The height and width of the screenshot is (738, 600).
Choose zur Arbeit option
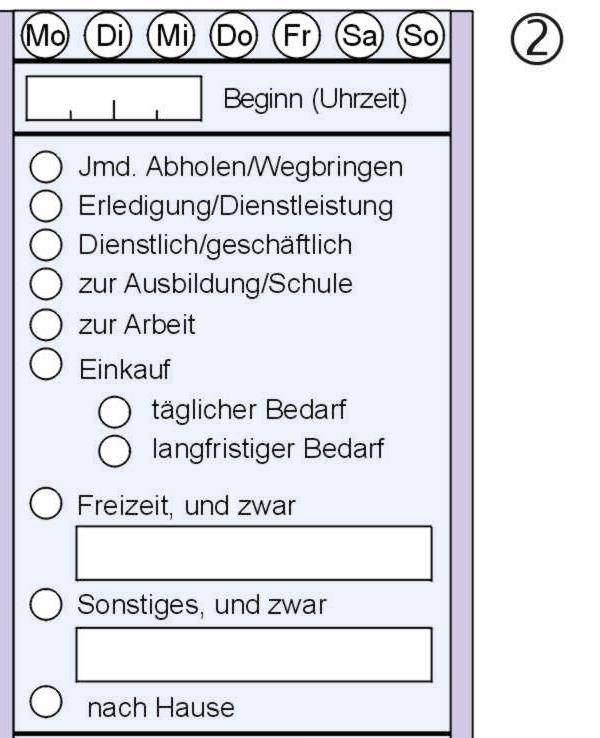(x=46, y=324)
